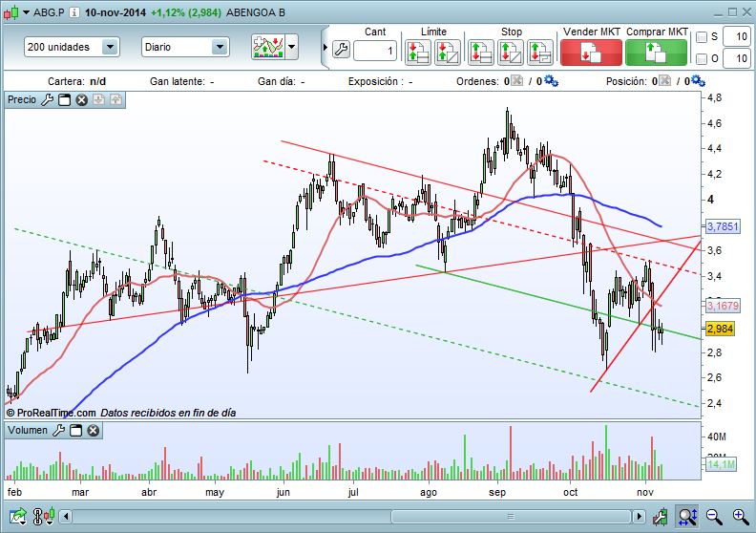Maximize the Volumen panel
756x533 pixels.
coord(75,430)
